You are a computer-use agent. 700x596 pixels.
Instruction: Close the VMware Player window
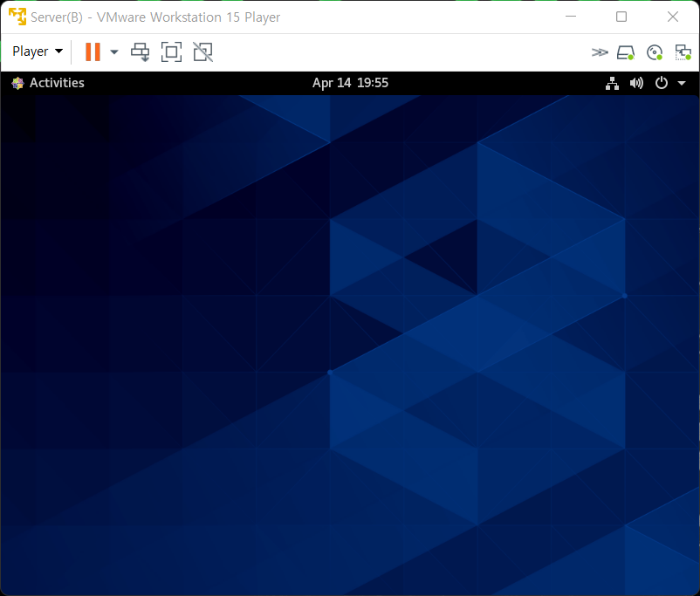(673, 17)
